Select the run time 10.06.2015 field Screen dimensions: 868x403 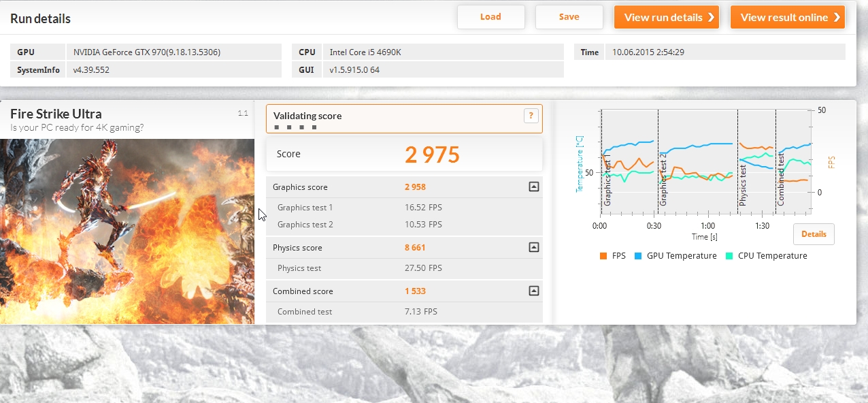(725, 52)
